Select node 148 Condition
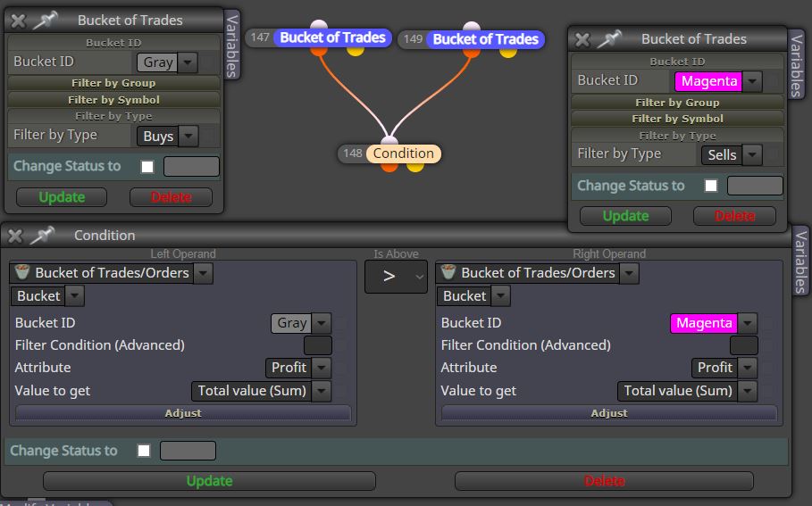 point(404,153)
